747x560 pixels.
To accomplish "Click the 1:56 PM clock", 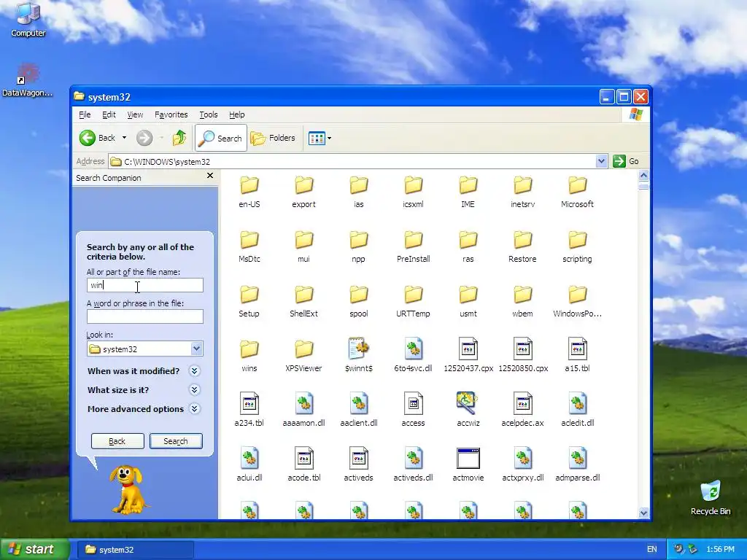I will (720, 550).
